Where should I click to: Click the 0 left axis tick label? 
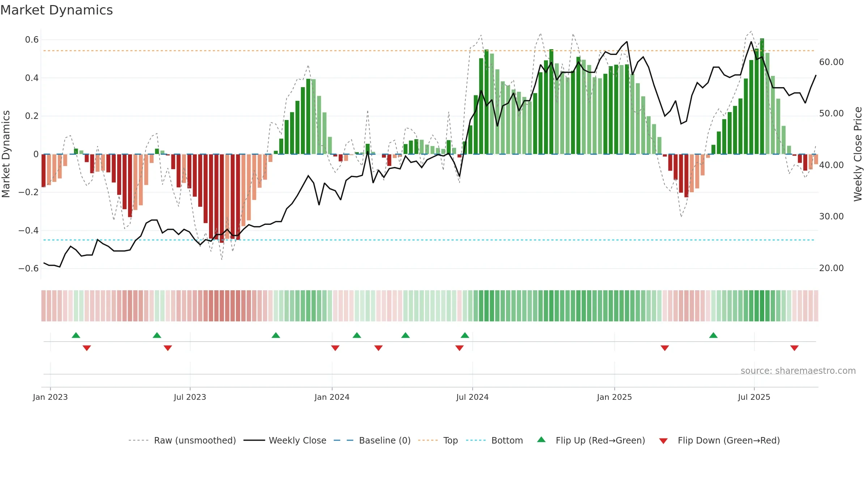click(36, 154)
